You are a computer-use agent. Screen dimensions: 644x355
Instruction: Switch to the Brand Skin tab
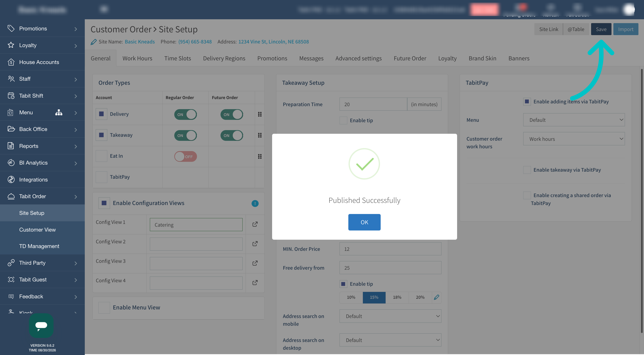482,58
